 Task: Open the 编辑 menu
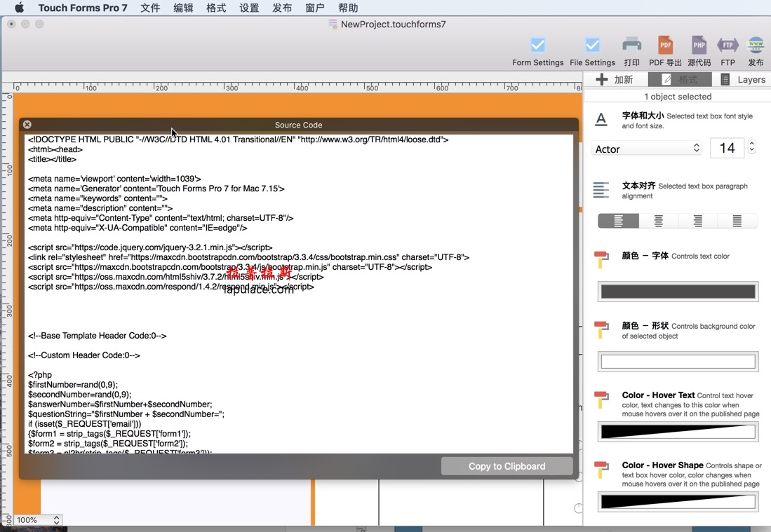pyautogui.click(x=183, y=8)
